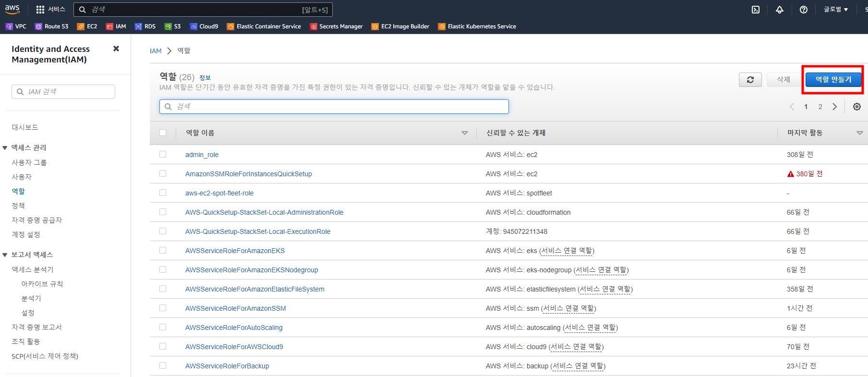Go to next page arrow
This screenshot has width=868, height=377.
[835, 107]
